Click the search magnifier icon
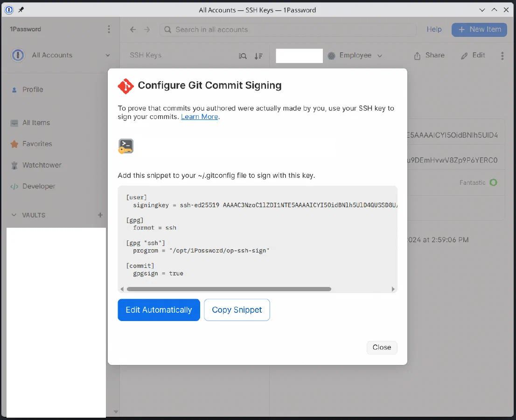This screenshot has height=420, width=516. point(168,29)
